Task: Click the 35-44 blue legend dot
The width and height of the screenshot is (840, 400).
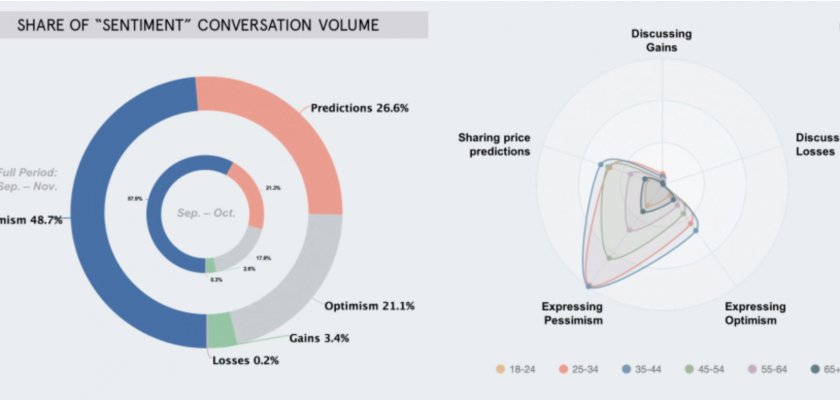Action: point(626,369)
